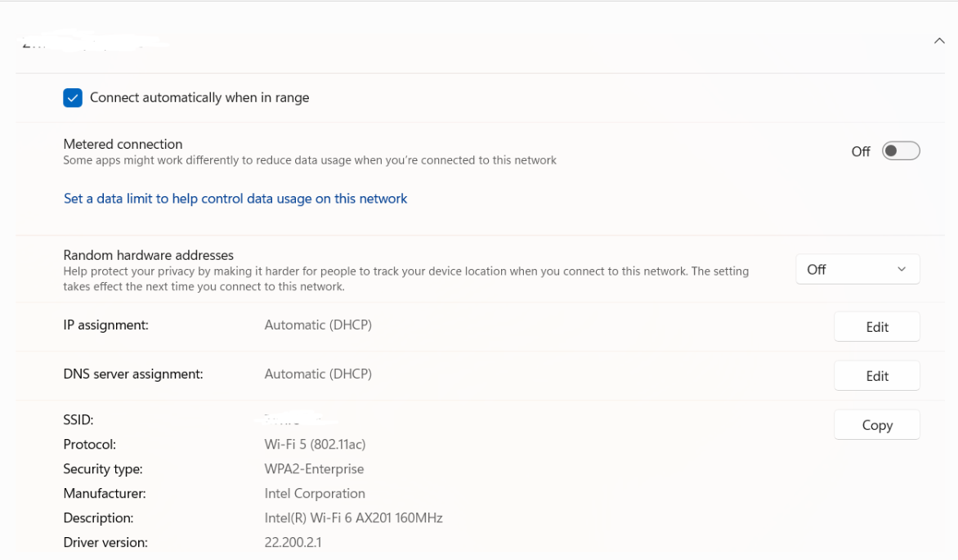Uncheck "Connect automatically when in range"
Screen dimensions: 958x560
click(x=73, y=97)
